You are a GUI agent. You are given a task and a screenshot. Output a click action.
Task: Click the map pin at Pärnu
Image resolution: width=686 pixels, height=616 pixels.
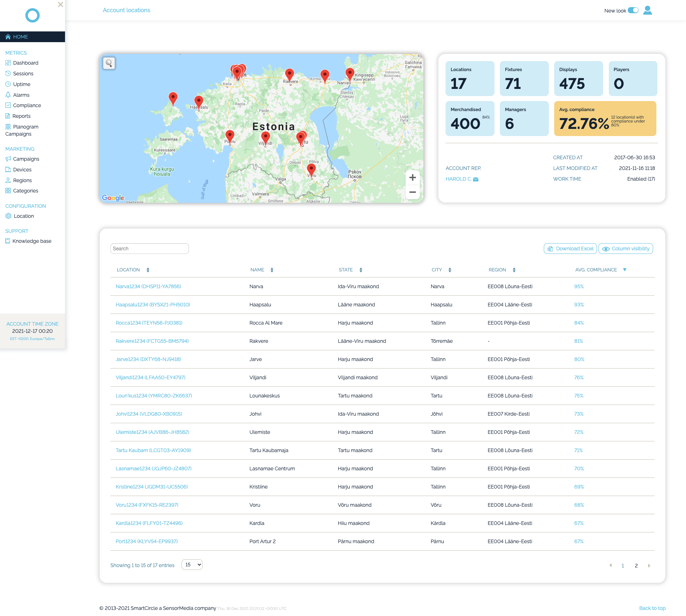pyautogui.click(x=230, y=137)
